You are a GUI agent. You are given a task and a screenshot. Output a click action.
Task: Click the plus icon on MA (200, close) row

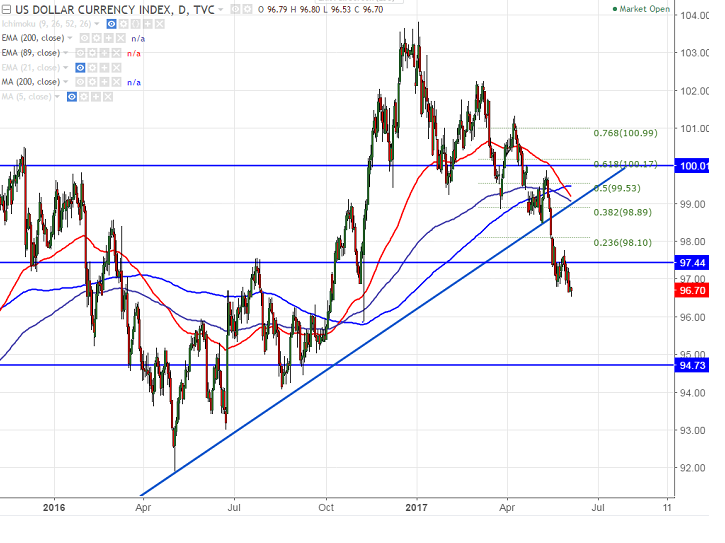104,82
